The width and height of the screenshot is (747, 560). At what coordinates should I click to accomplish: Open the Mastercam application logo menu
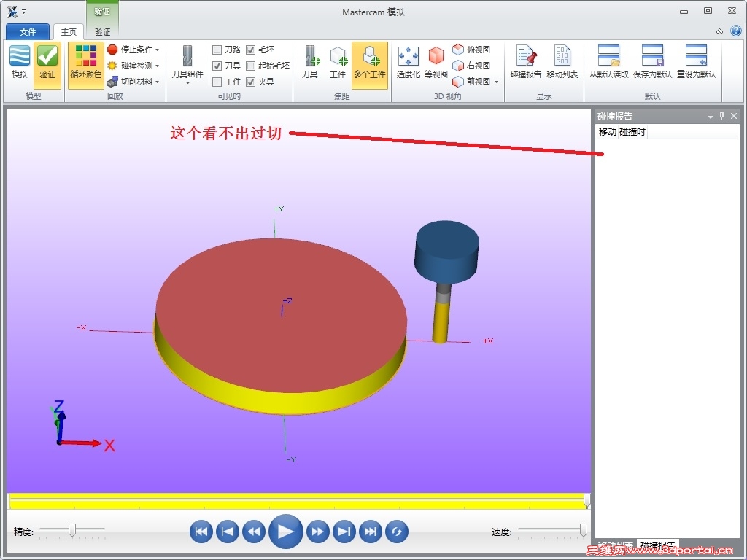[x=12, y=12]
